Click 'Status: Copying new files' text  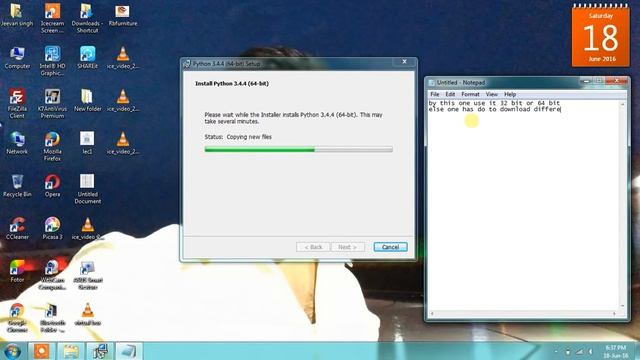click(238, 137)
